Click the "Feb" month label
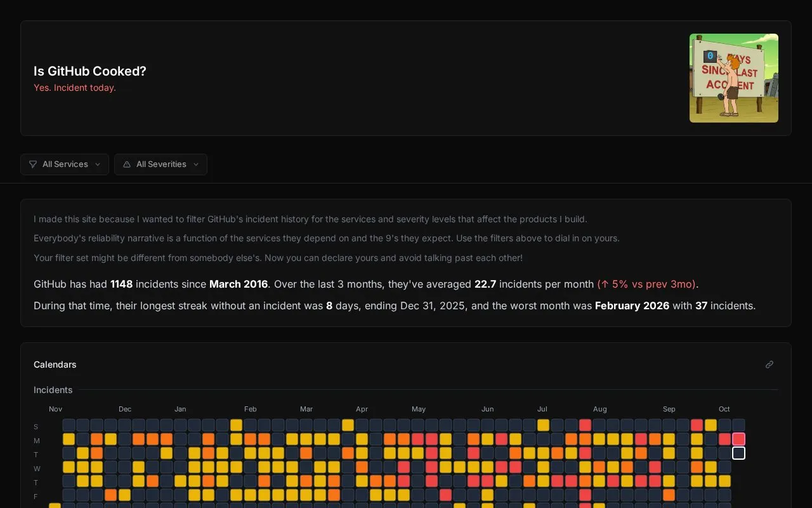812x508 pixels. tap(251, 409)
